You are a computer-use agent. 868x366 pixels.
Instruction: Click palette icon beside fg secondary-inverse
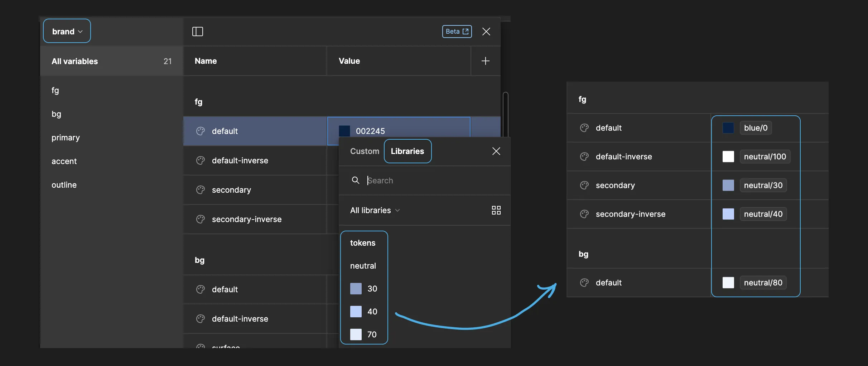(201, 219)
